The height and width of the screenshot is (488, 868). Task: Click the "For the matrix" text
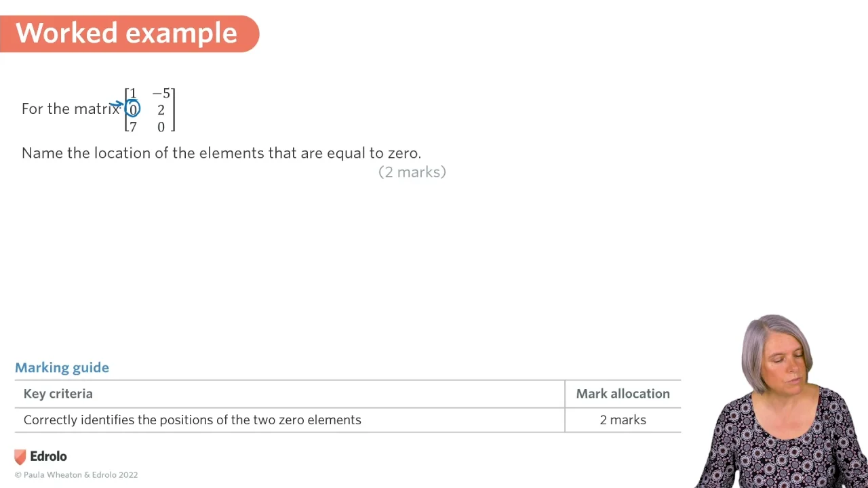[x=71, y=109]
